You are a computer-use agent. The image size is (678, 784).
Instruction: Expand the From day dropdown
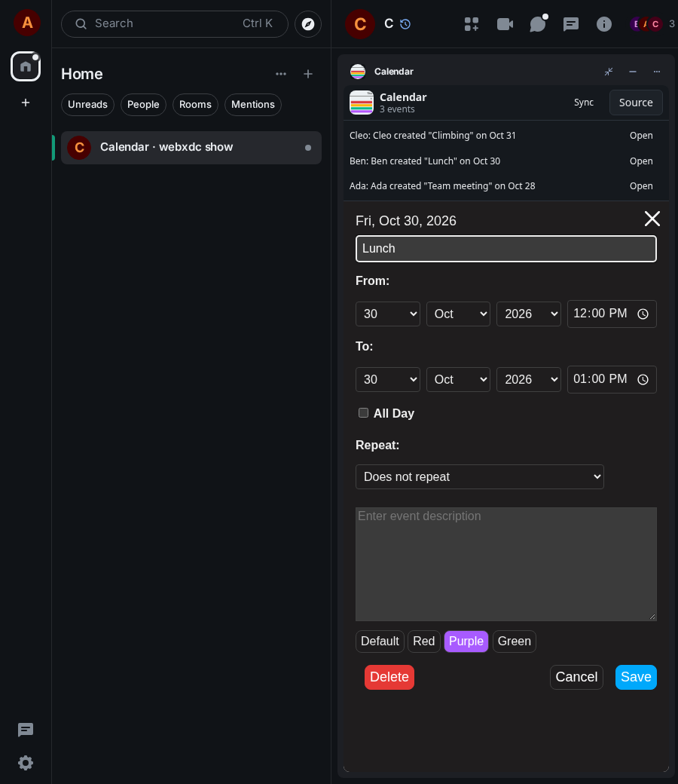click(x=388, y=314)
